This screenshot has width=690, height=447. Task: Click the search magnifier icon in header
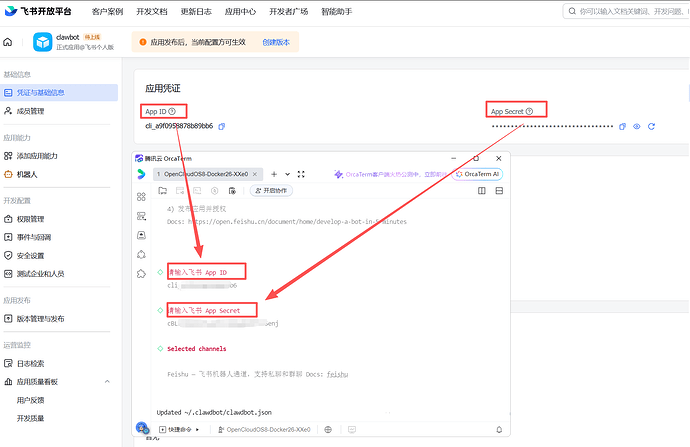point(572,11)
